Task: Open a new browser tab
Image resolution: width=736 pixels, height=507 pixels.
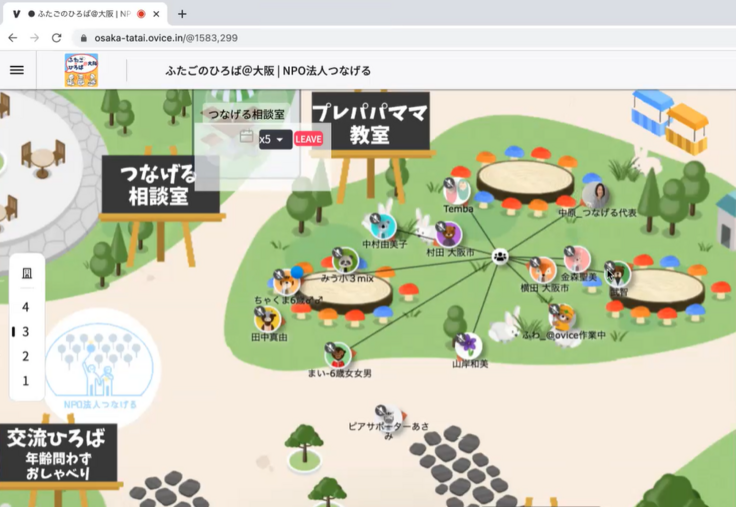Action: 182,14
